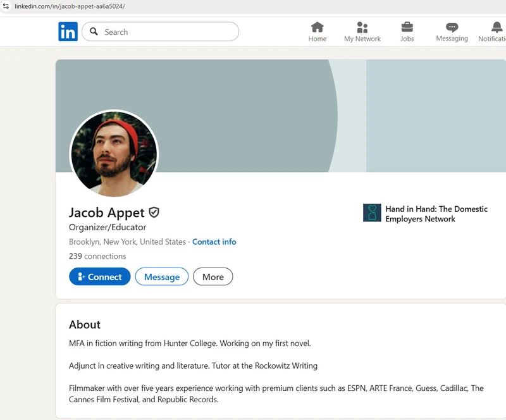Select the Jacob Appet name heading
The width and height of the screenshot is (506, 420).
107,213
